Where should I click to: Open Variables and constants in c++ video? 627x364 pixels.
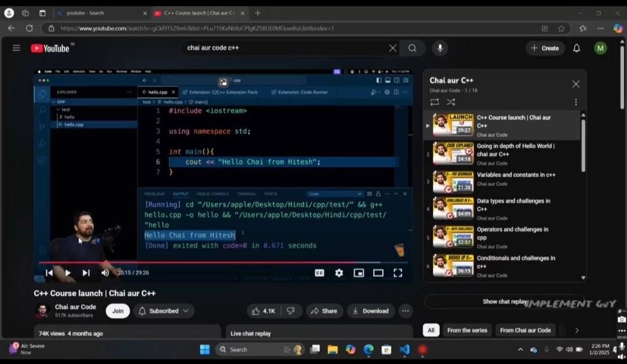[502, 182]
